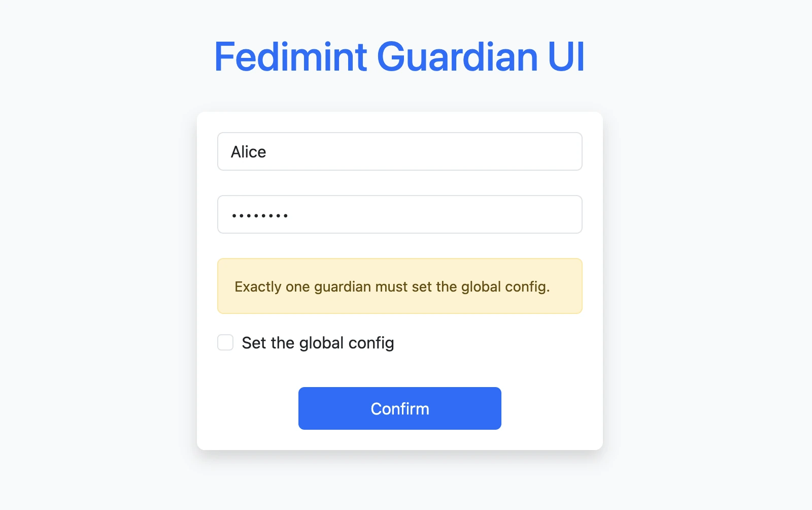Click the Fedimint Guardian UI heading
812x510 pixels.
click(x=399, y=57)
